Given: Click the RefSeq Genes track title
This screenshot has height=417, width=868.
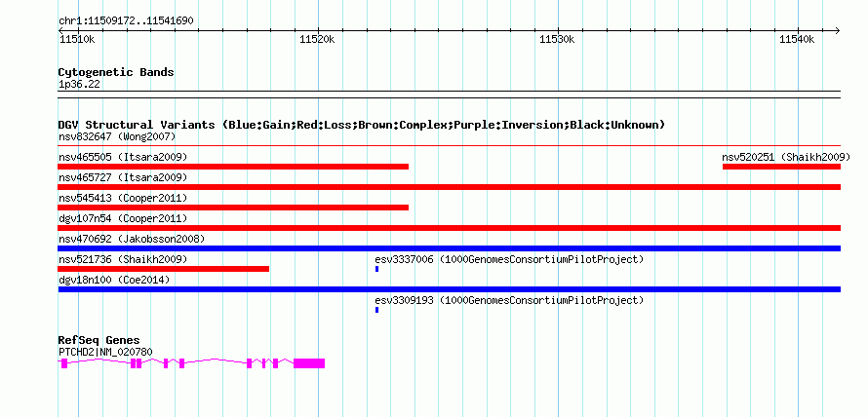Looking at the screenshot, I should point(99,340).
